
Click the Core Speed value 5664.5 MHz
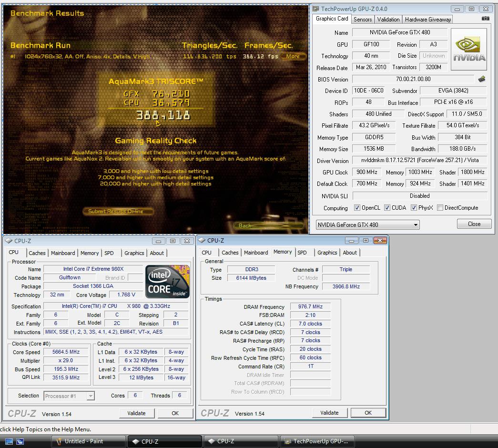click(x=66, y=352)
